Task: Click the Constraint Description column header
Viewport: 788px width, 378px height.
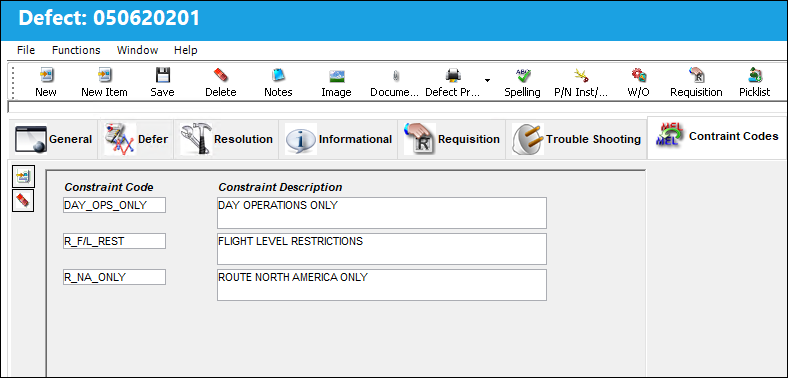Action: (280, 187)
